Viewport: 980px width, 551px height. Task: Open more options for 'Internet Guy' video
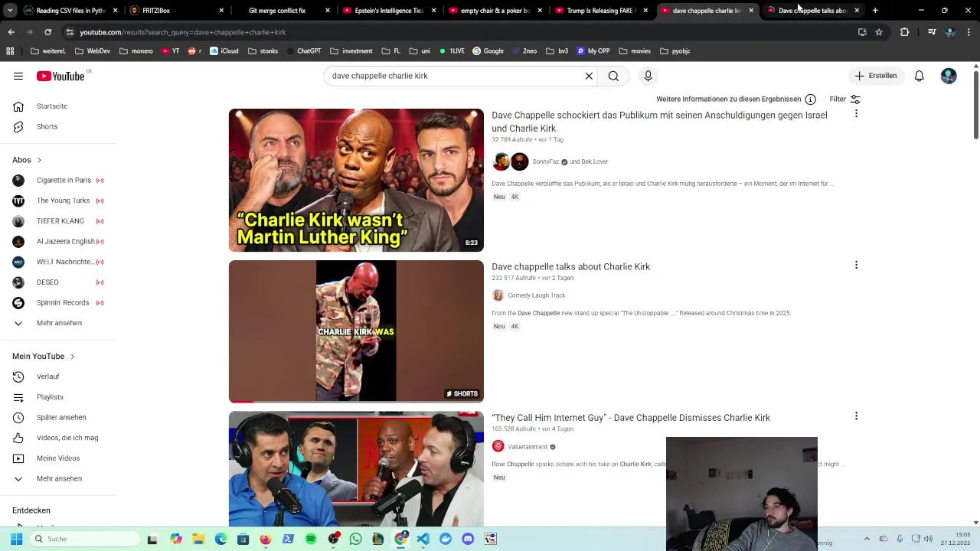click(856, 416)
